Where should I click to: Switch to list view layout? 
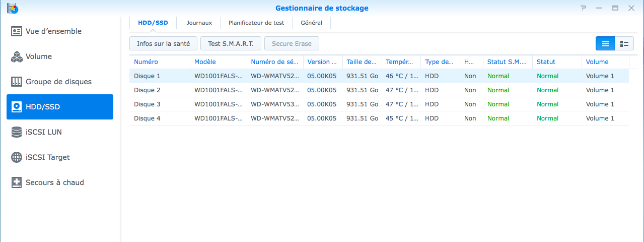pos(605,44)
